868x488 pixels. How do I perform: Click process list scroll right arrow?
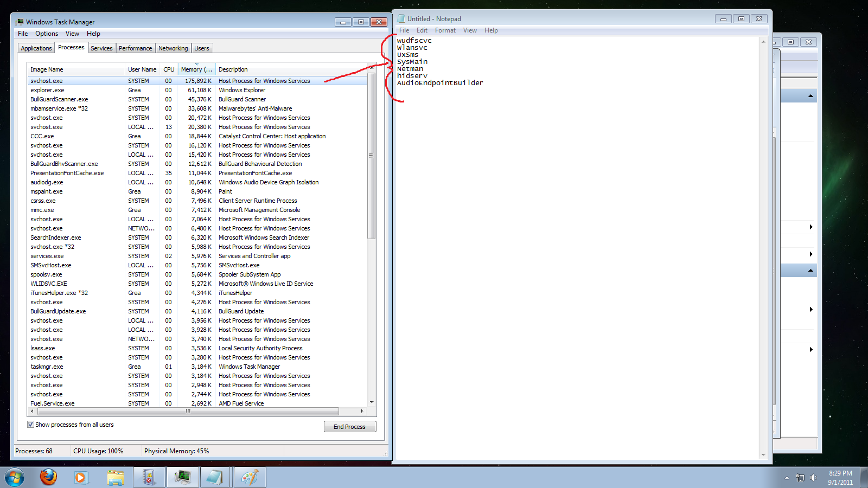[362, 411]
